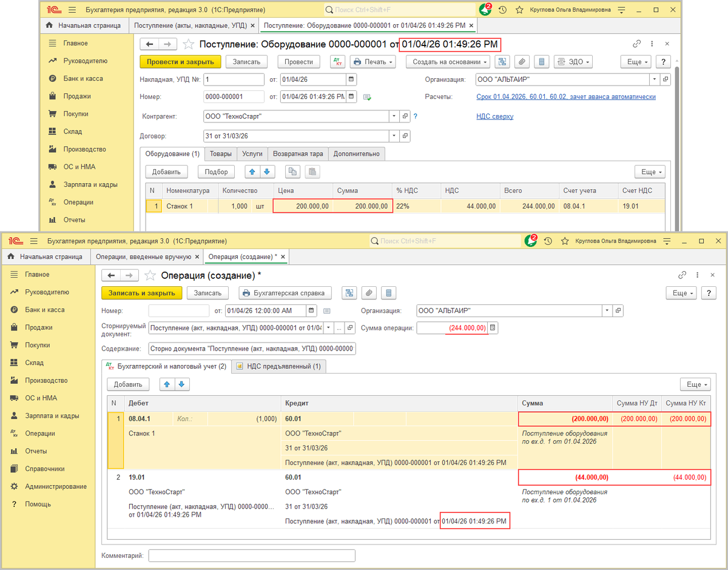This screenshot has width=728, height=570.
Task: Open ОС и НМА in Операция sidebar
Action: tap(41, 398)
